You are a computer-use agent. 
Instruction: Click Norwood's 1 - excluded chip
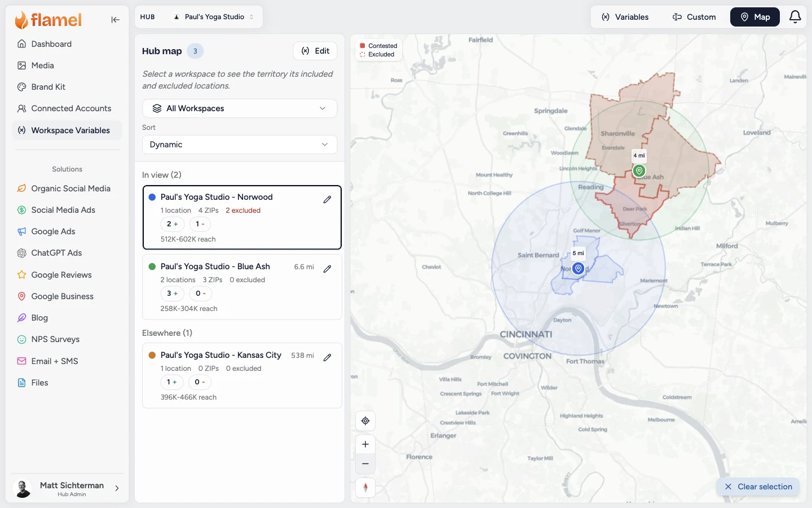(x=200, y=224)
